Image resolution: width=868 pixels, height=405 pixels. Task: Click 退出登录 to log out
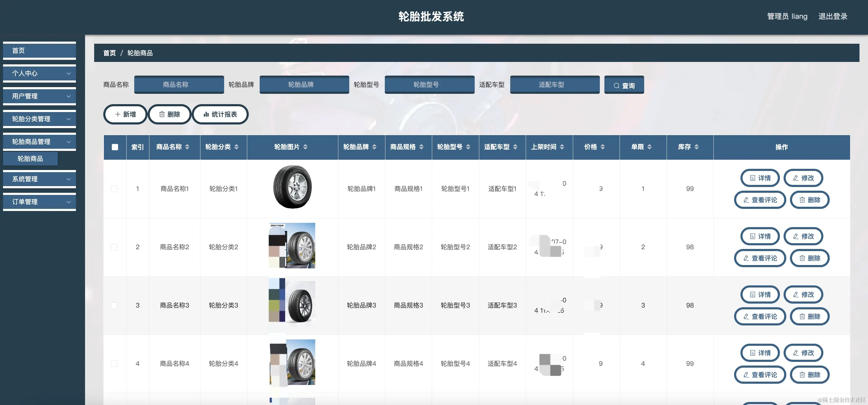833,16
